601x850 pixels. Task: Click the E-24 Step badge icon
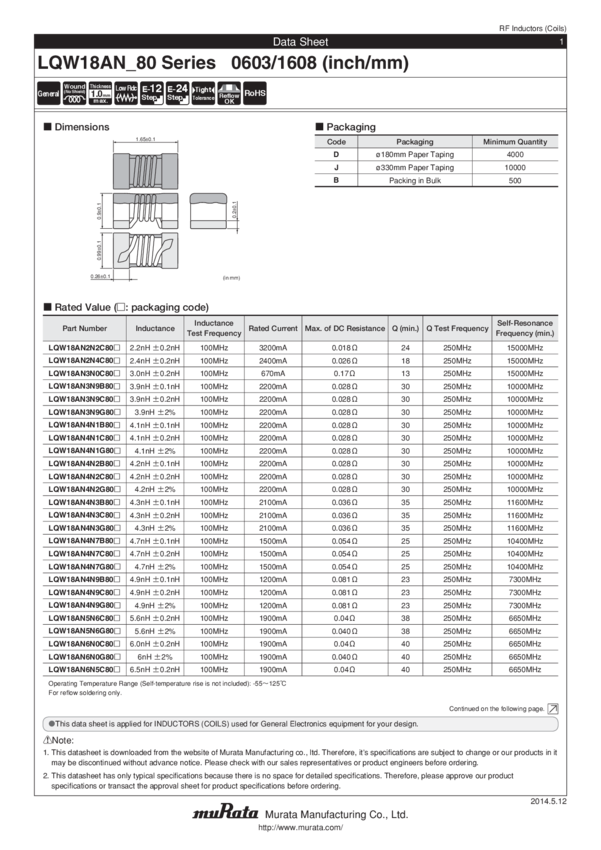tap(177, 93)
